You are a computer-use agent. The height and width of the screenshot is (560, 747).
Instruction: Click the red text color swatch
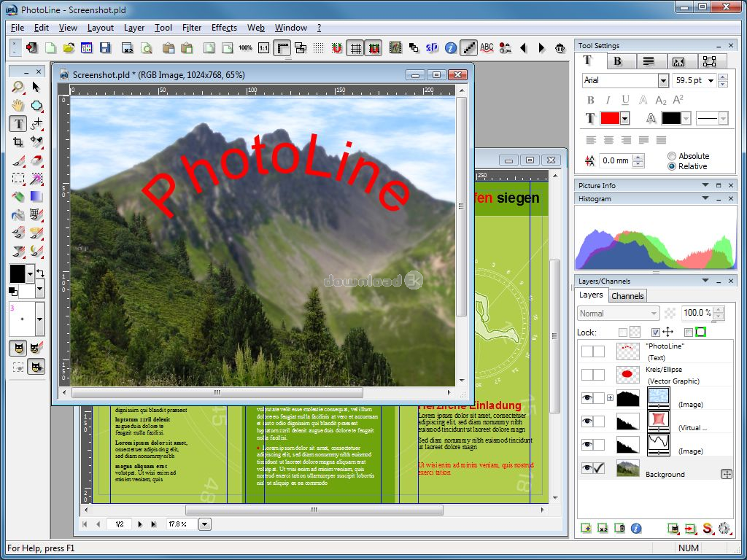[x=610, y=119]
